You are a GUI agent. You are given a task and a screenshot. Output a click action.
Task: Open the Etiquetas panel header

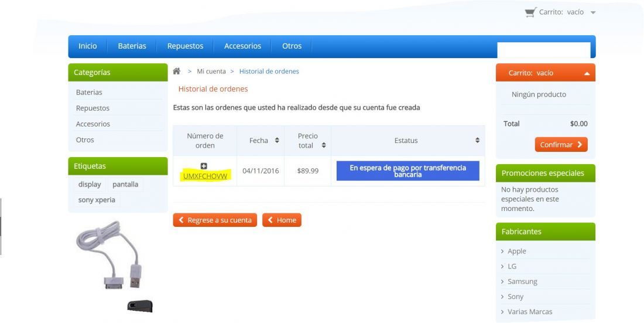tap(118, 166)
